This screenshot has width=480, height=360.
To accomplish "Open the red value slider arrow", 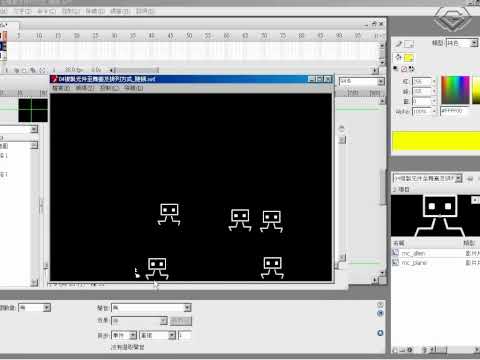I will pos(434,82).
